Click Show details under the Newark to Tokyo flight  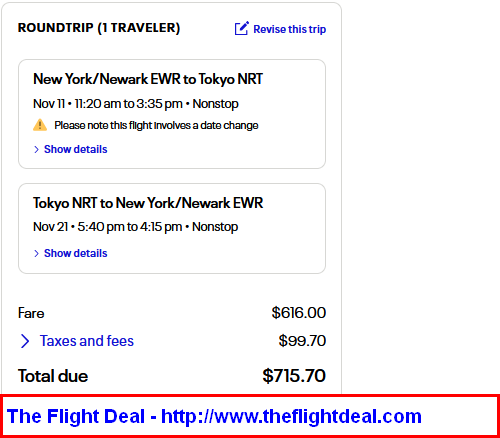pos(76,149)
